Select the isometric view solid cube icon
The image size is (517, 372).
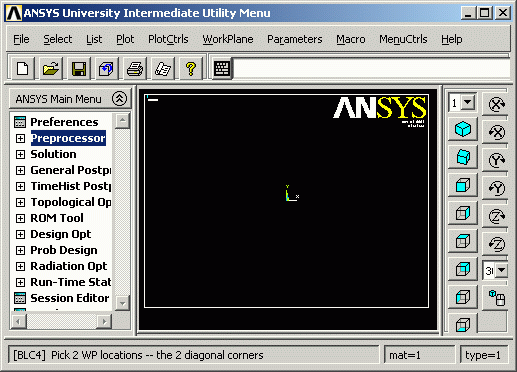point(463,129)
